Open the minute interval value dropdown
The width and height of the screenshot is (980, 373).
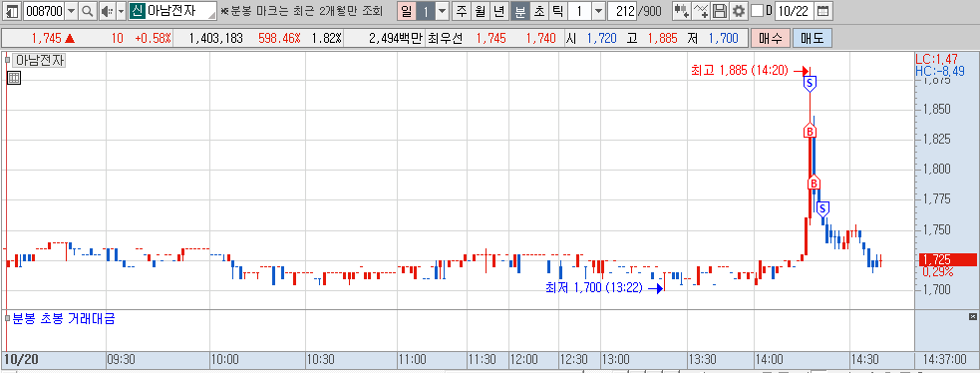pyautogui.click(x=599, y=11)
